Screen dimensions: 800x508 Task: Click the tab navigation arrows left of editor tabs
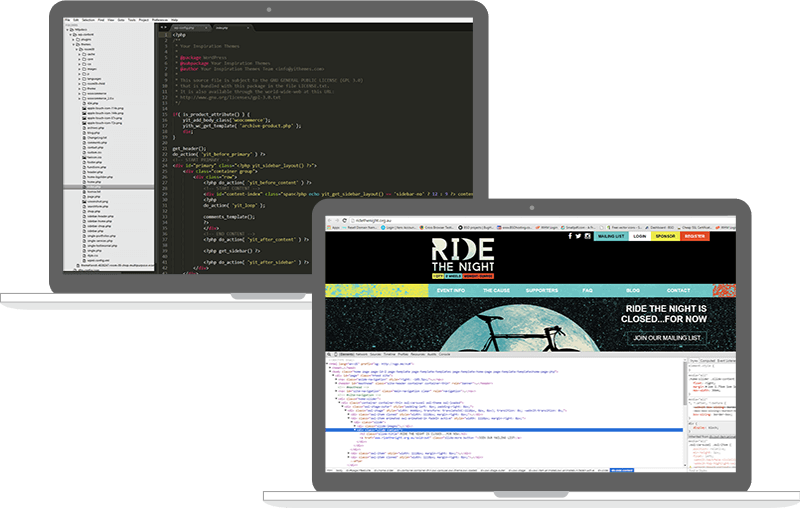tap(163, 28)
